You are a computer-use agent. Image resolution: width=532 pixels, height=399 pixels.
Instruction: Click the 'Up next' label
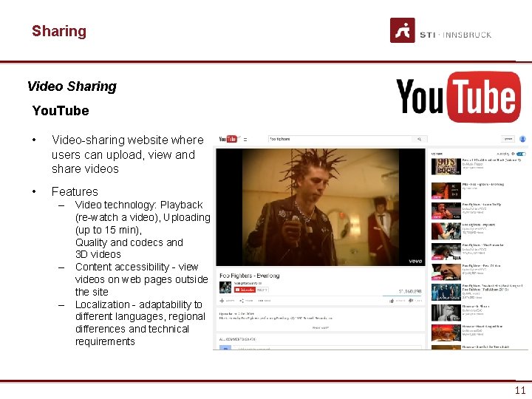(x=437, y=154)
